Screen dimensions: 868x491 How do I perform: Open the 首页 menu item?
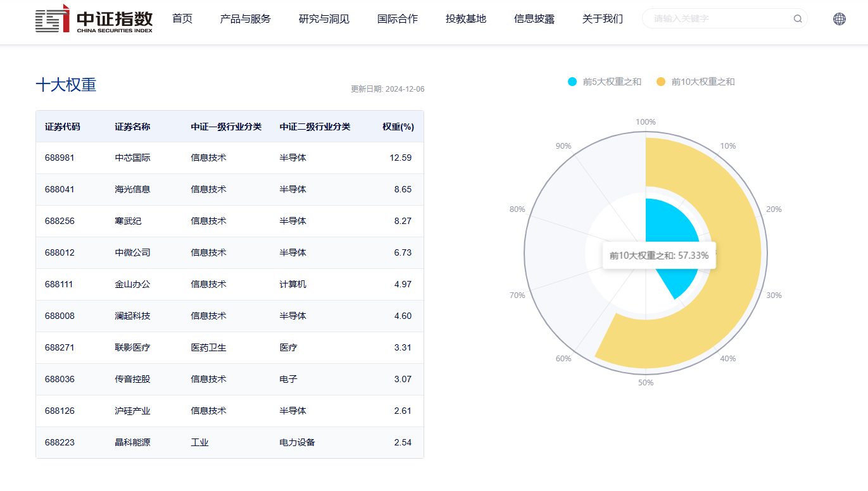point(182,19)
